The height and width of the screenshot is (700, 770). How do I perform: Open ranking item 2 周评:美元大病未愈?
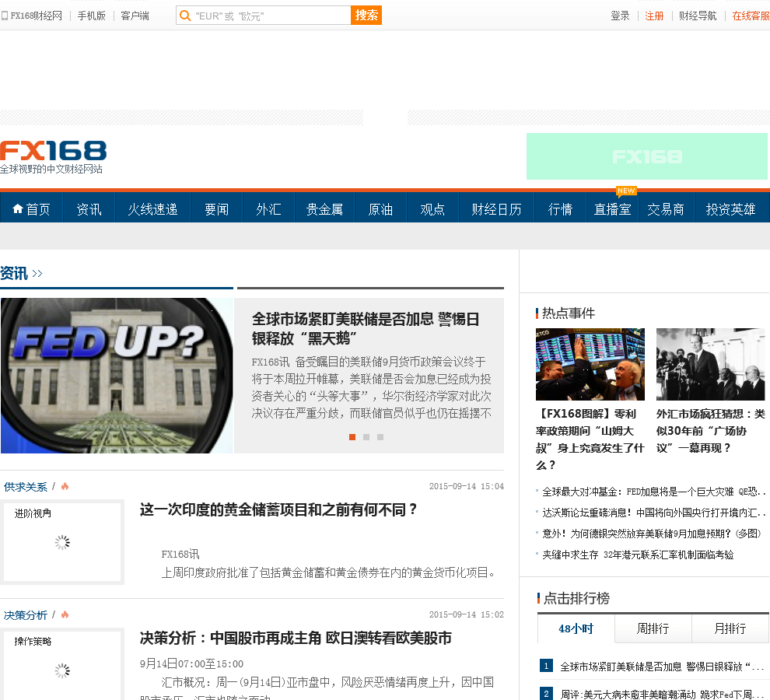[x=662, y=694]
